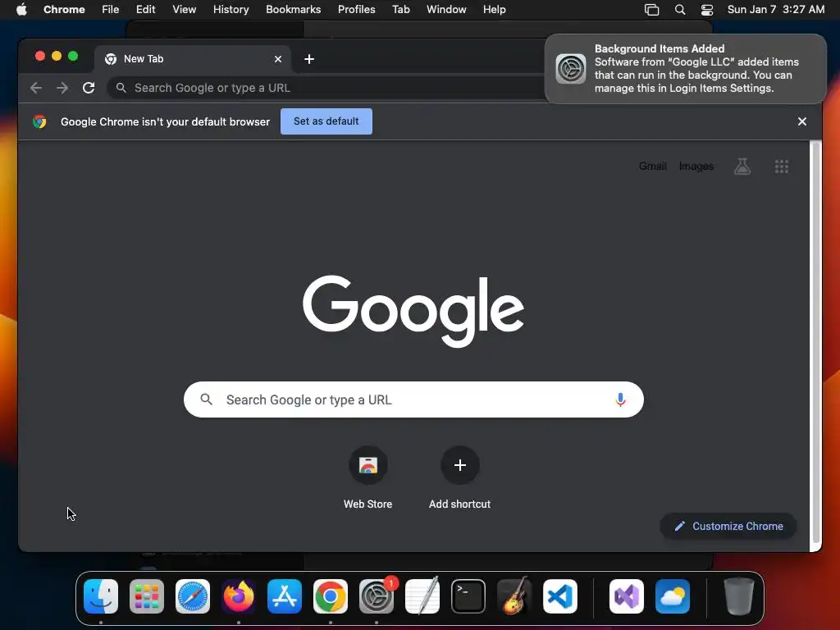This screenshot has height=630, width=840.
Task: Click the Google search box
Action: (413, 399)
